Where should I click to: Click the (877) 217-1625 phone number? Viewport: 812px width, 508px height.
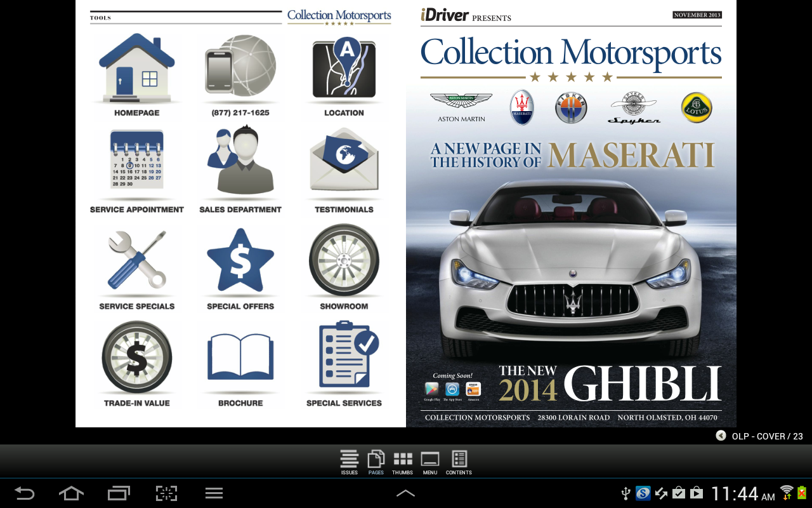(240, 112)
